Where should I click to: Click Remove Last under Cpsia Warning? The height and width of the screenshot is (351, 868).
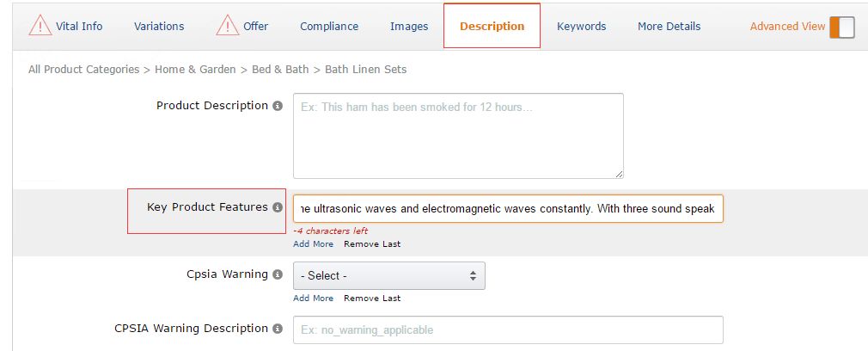click(372, 299)
